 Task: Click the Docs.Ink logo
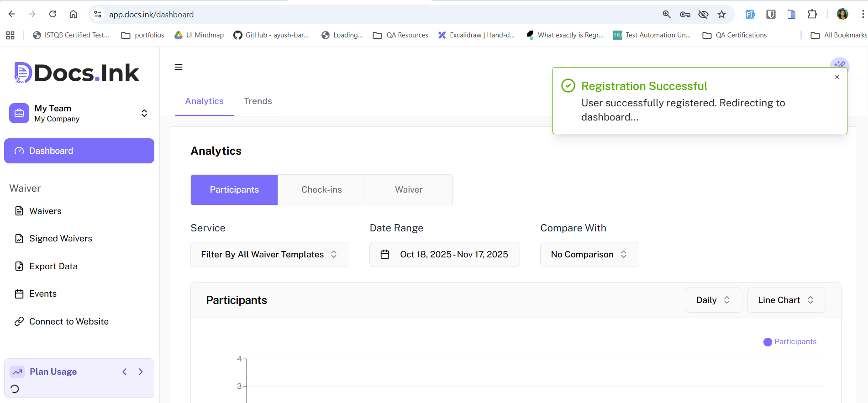(77, 73)
